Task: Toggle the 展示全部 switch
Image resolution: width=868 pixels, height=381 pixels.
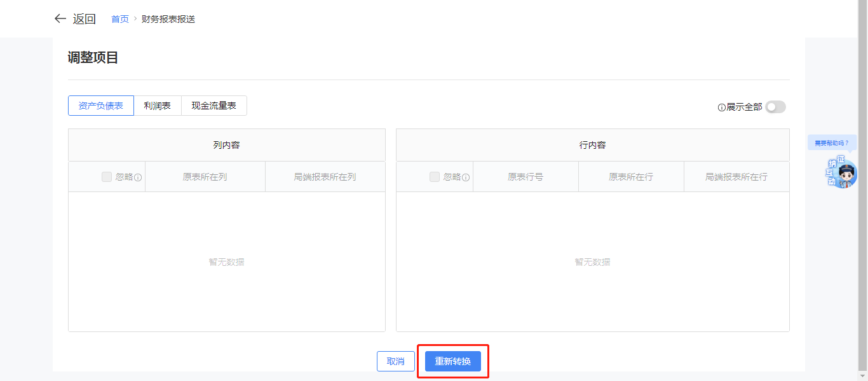Action: point(775,107)
